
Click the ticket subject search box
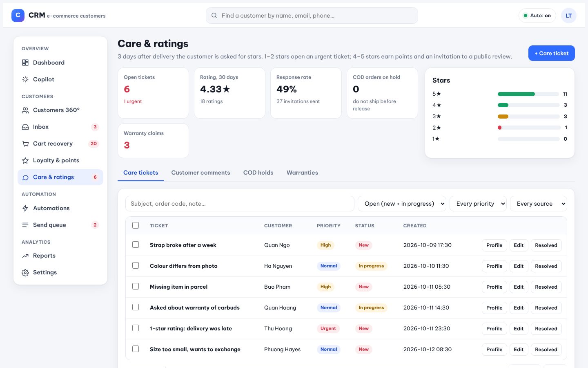click(240, 204)
